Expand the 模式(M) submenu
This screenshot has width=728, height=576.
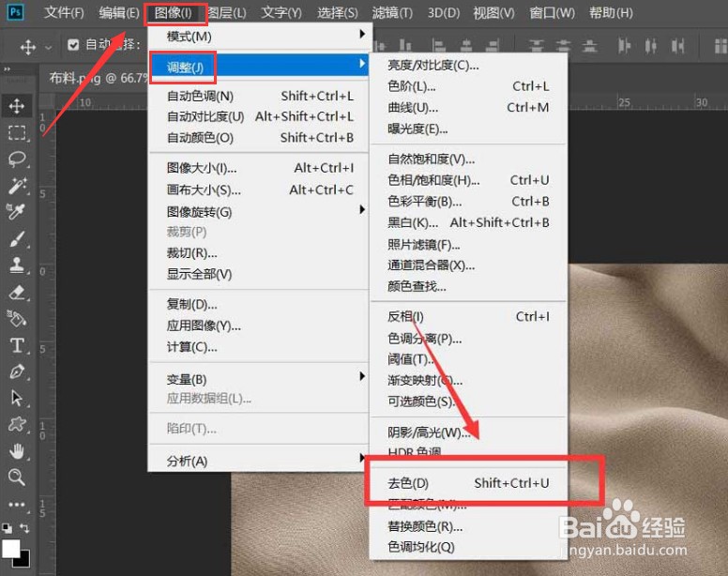(x=260, y=36)
